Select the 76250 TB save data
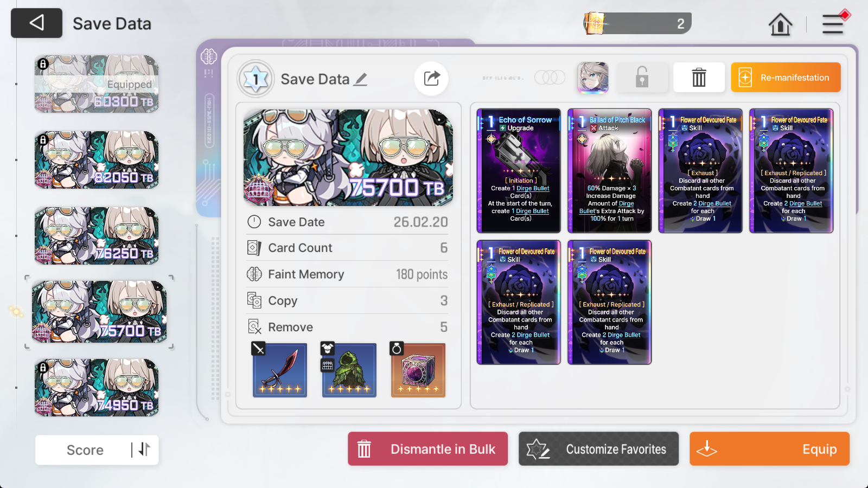868x488 pixels. coord(97,236)
